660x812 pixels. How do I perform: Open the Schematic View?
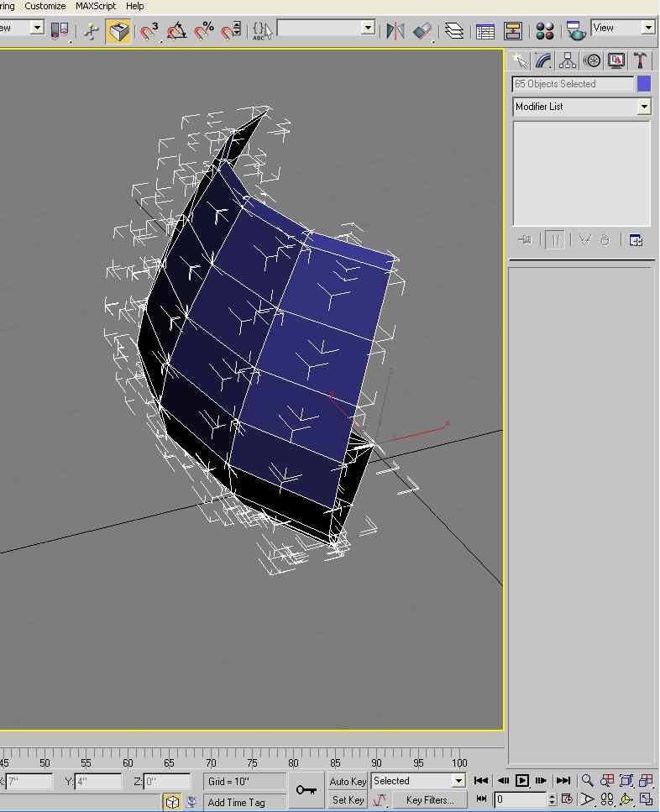tap(513, 31)
